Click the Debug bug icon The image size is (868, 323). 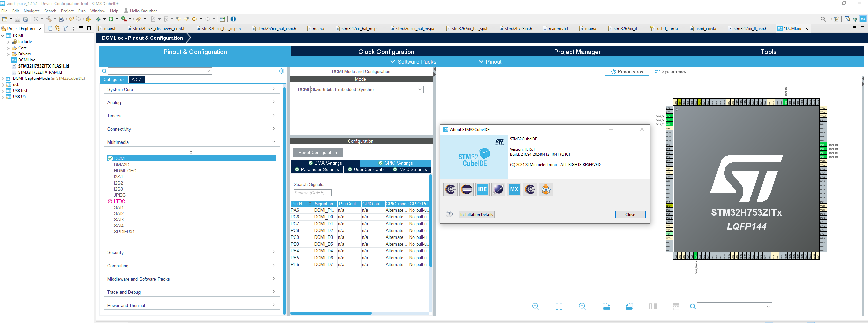[98, 19]
